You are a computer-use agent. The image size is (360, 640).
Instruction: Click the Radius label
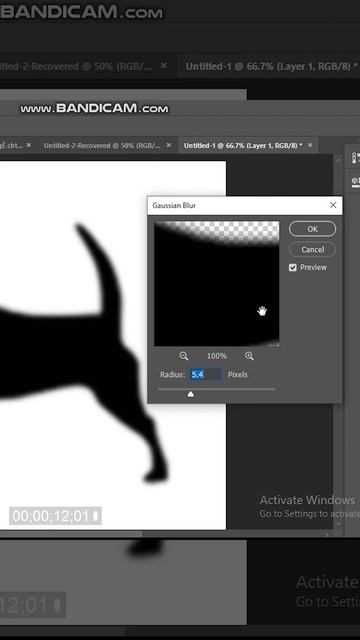[173, 374]
